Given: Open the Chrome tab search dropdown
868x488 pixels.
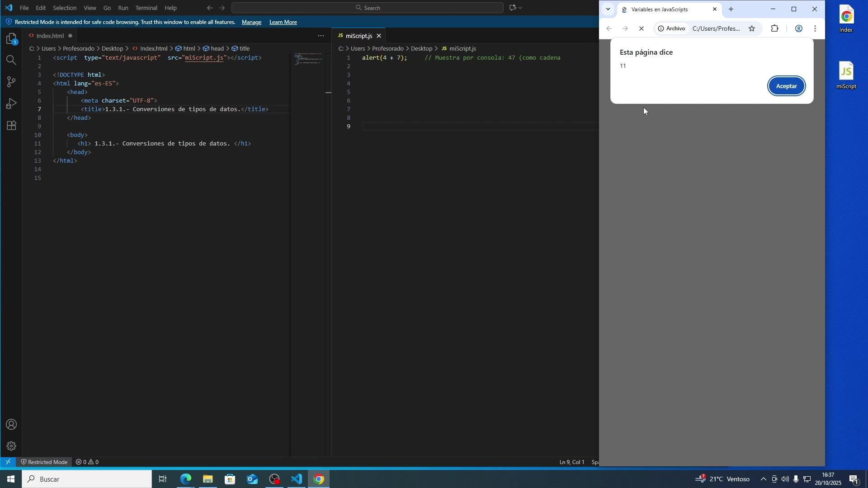Looking at the screenshot, I should pos(609,9).
